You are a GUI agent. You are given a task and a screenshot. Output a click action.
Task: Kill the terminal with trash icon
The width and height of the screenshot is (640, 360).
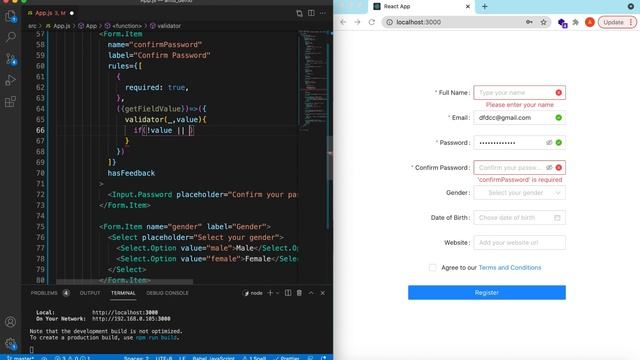299,293
